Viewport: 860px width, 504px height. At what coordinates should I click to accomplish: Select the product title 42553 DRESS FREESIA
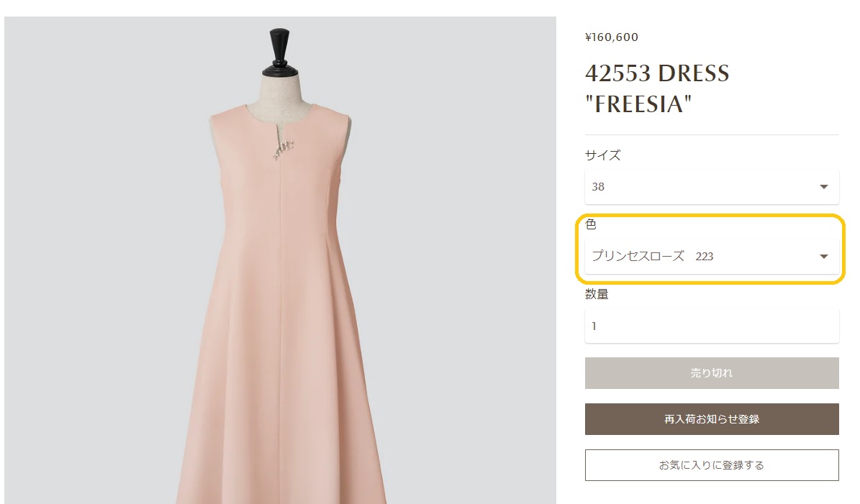[x=657, y=88]
